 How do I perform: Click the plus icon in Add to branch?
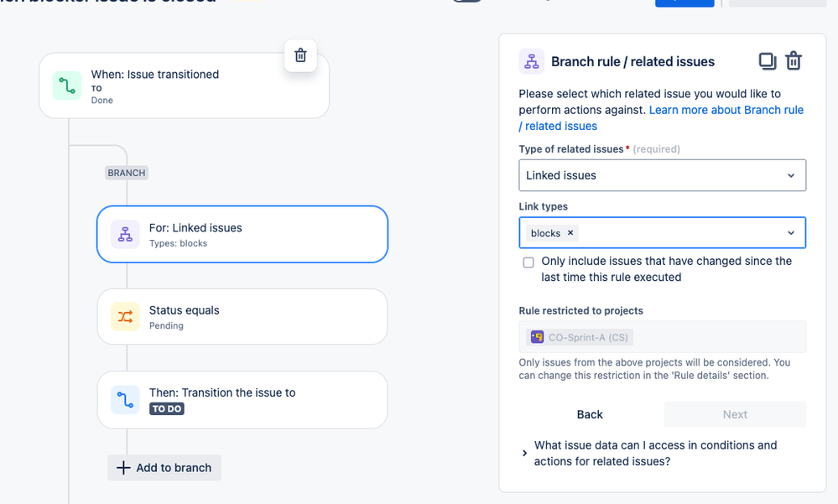(x=123, y=468)
